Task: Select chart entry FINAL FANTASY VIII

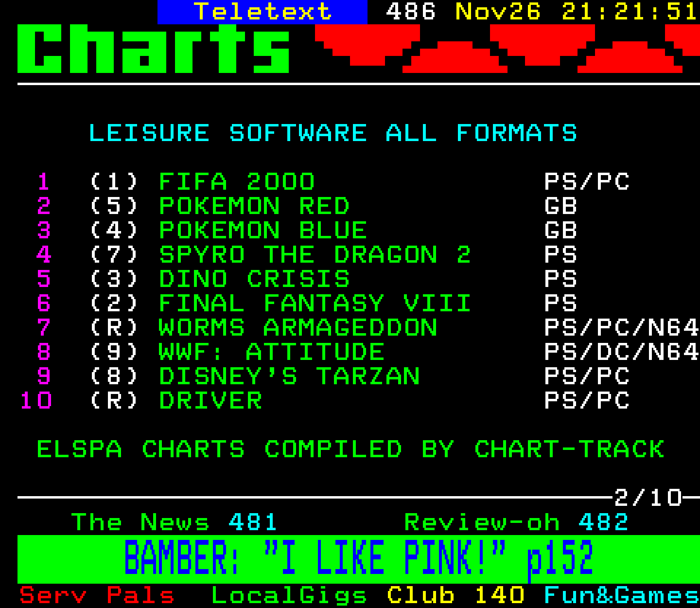Action: [315, 304]
